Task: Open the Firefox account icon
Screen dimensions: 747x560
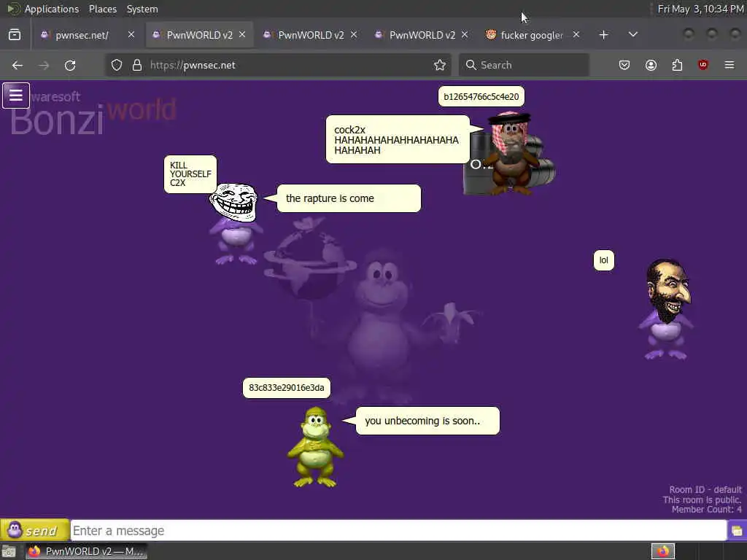Action: coord(651,65)
